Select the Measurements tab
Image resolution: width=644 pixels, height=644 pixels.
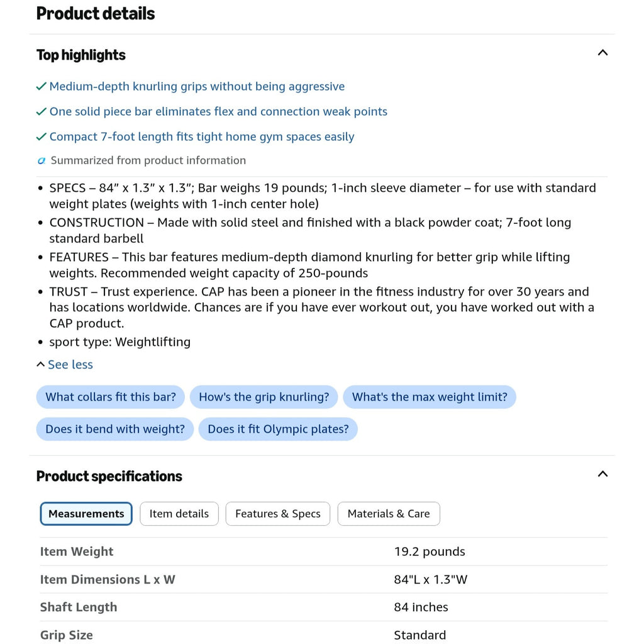pyautogui.click(x=86, y=514)
